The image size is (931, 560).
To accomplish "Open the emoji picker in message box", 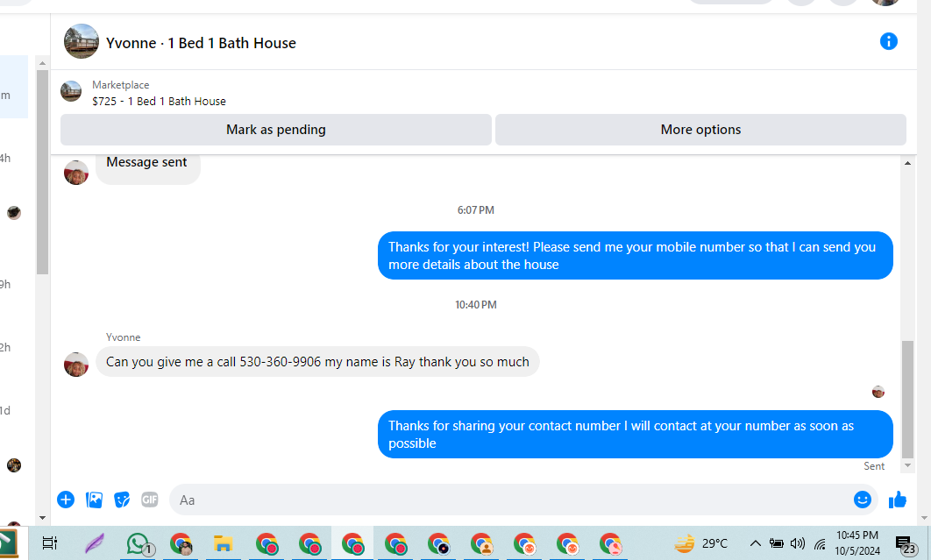I will click(x=862, y=500).
